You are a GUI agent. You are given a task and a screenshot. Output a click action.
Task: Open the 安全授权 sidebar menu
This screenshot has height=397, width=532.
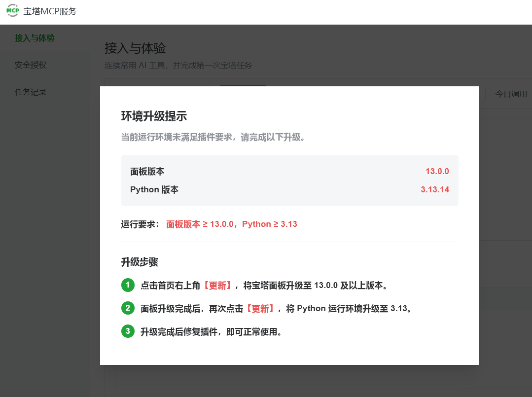point(31,65)
